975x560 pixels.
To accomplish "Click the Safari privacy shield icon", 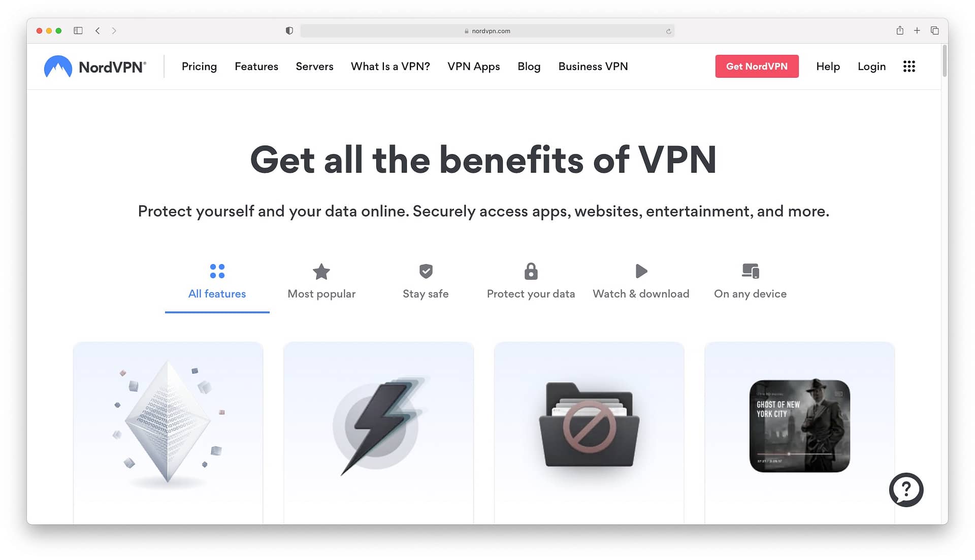I will coord(289,31).
